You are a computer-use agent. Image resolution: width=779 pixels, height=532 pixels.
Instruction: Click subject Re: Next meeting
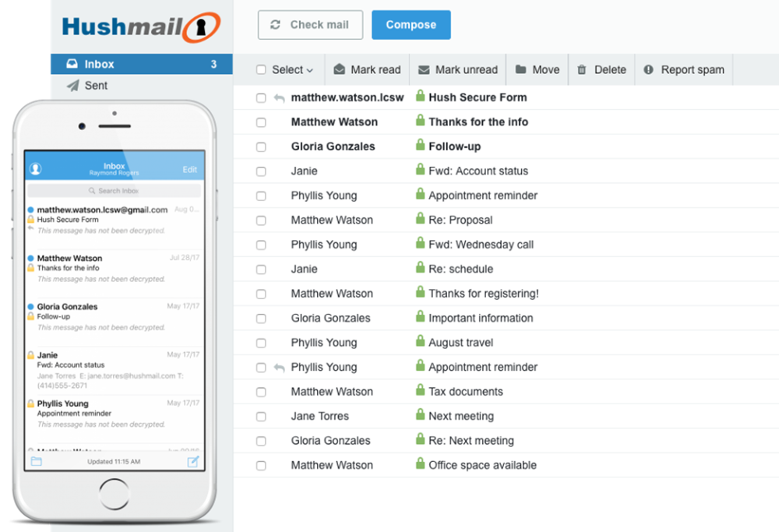[x=471, y=441]
